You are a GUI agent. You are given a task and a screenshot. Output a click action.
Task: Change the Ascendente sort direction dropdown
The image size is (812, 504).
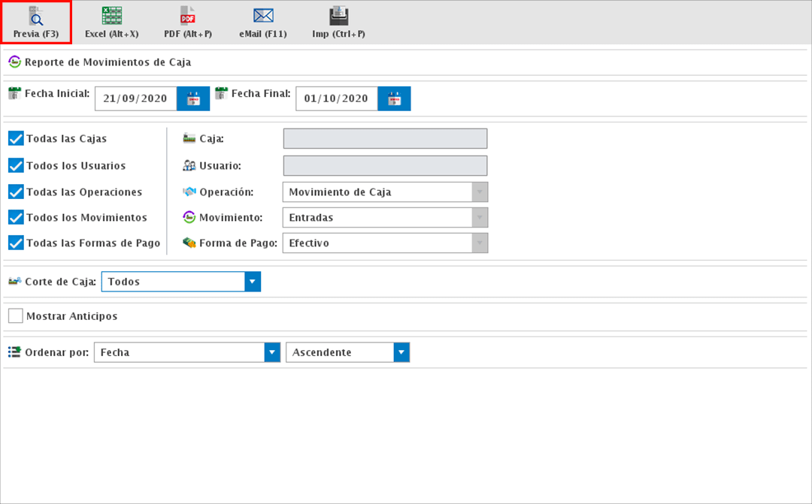401,352
